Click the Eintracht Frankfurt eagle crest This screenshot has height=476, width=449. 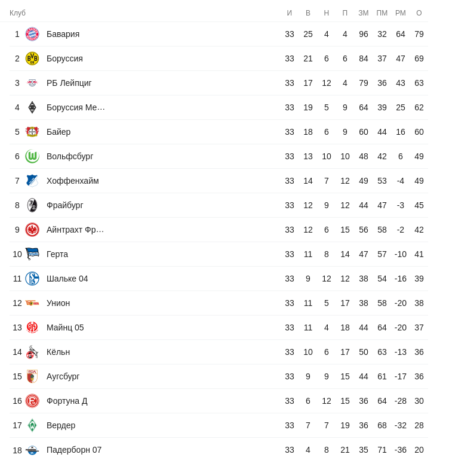pos(32,230)
